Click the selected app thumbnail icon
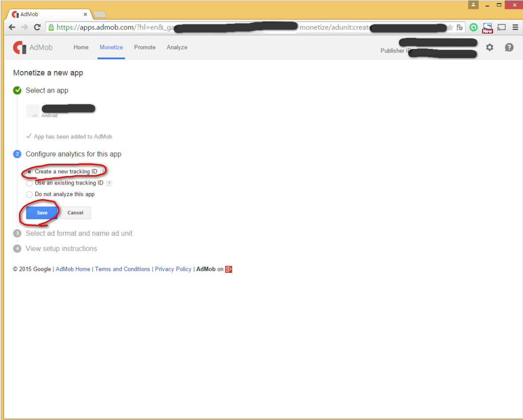This screenshot has height=420, width=523. (x=33, y=111)
